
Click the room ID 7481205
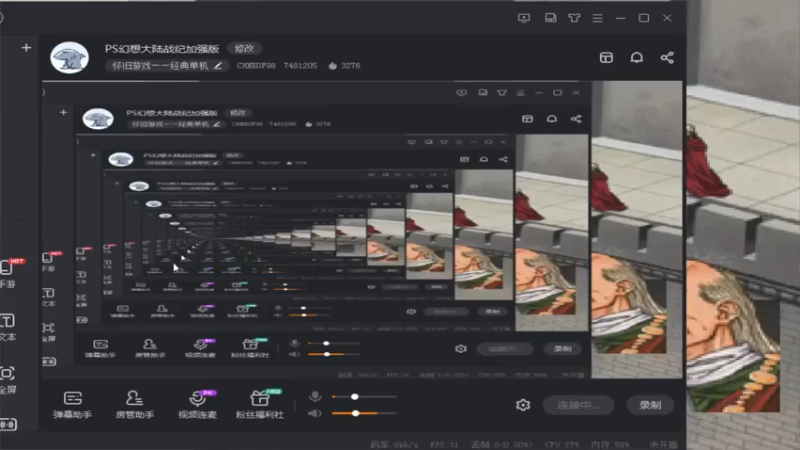(300, 66)
